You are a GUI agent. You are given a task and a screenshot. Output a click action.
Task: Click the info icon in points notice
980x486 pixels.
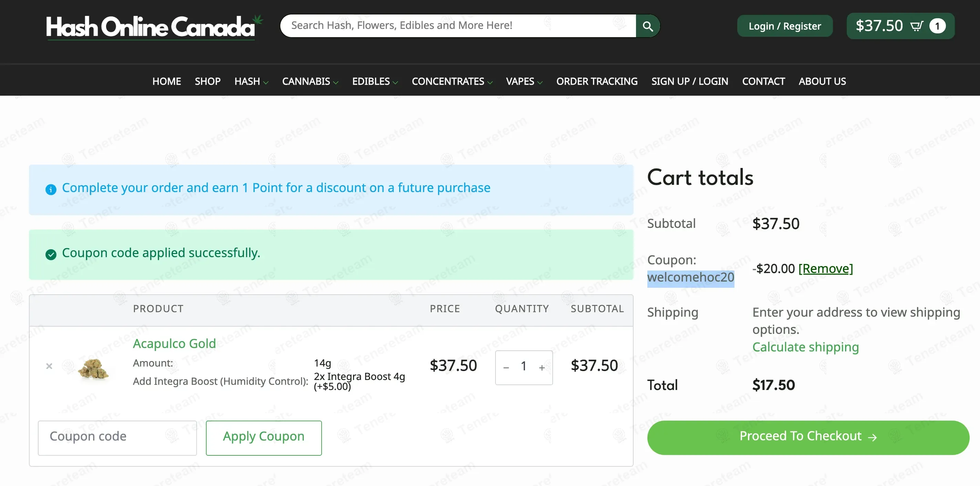pyautogui.click(x=51, y=189)
